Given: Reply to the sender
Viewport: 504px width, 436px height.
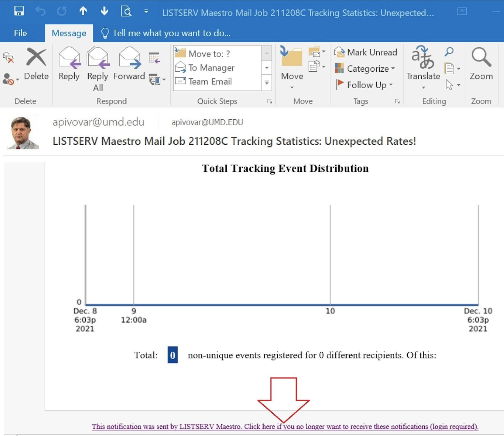Looking at the screenshot, I should pos(69,64).
